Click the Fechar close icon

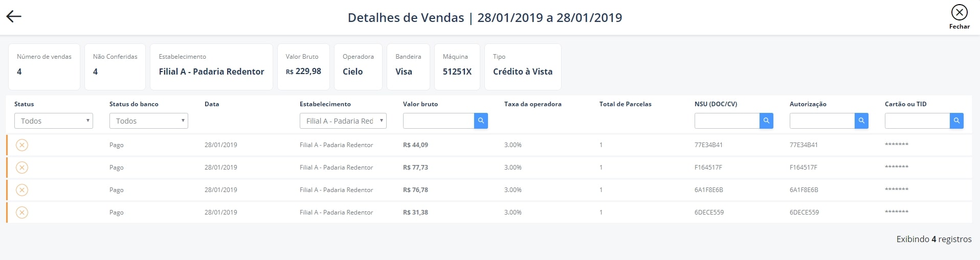tap(959, 12)
